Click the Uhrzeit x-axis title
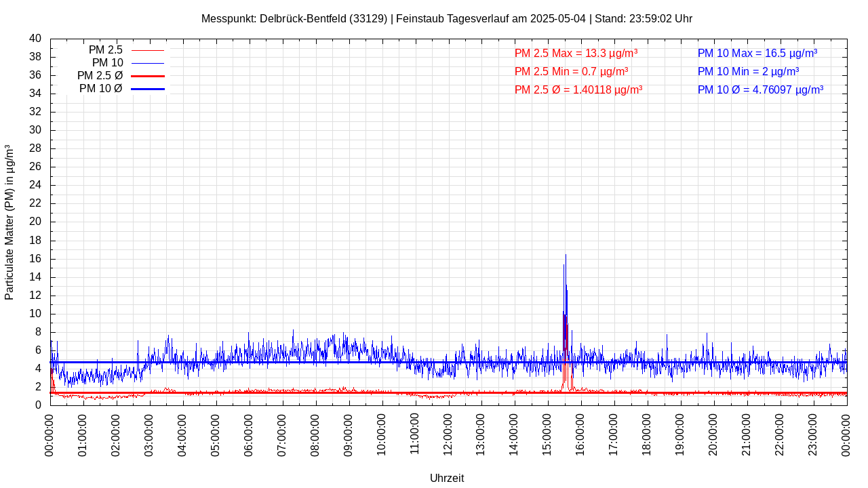This screenshot has width=868, height=488. [447, 478]
